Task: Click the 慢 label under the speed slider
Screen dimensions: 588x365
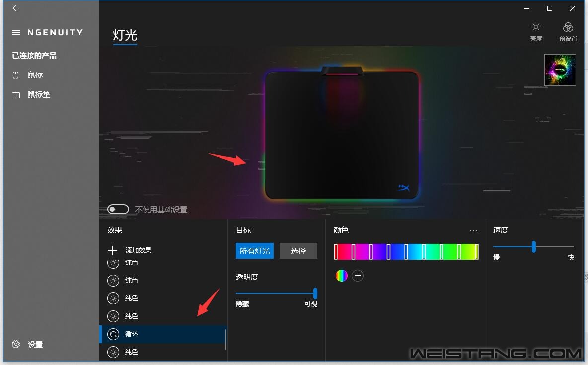Action: [497, 257]
